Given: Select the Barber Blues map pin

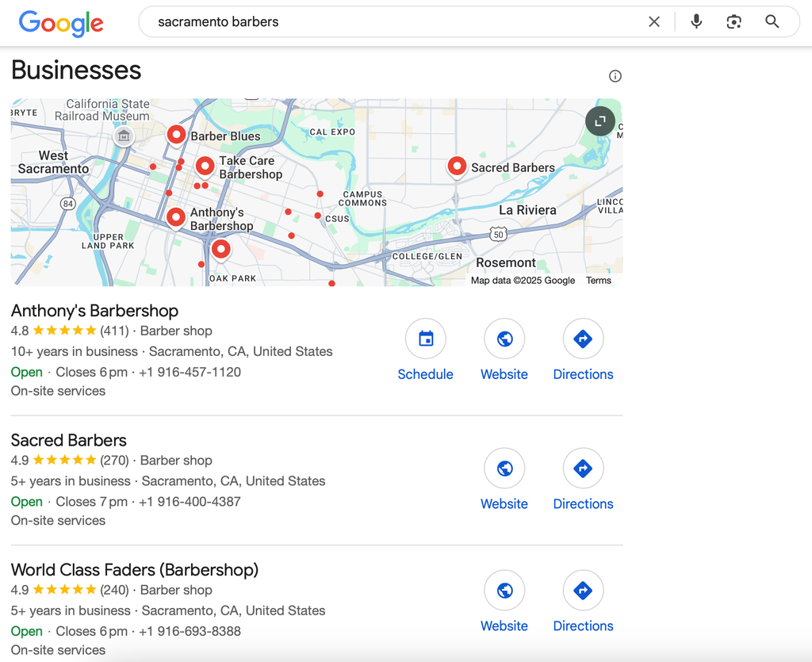Looking at the screenshot, I should 175,135.
